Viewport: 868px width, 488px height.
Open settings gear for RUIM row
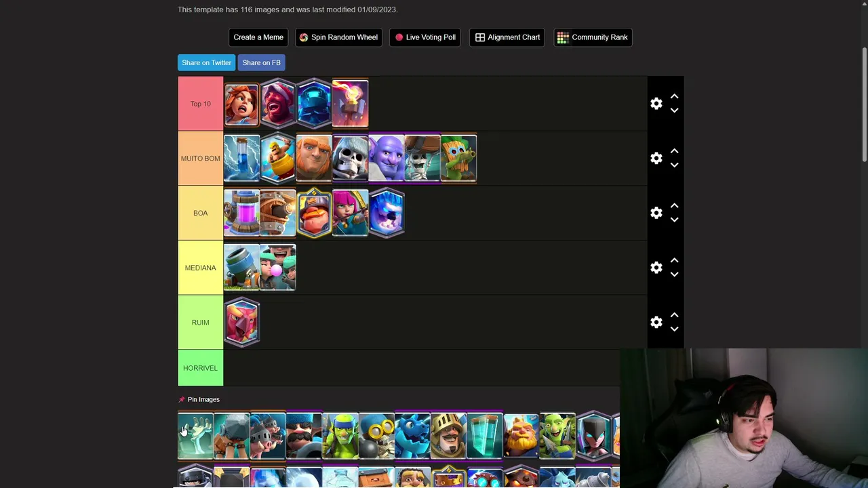[656, 323]
